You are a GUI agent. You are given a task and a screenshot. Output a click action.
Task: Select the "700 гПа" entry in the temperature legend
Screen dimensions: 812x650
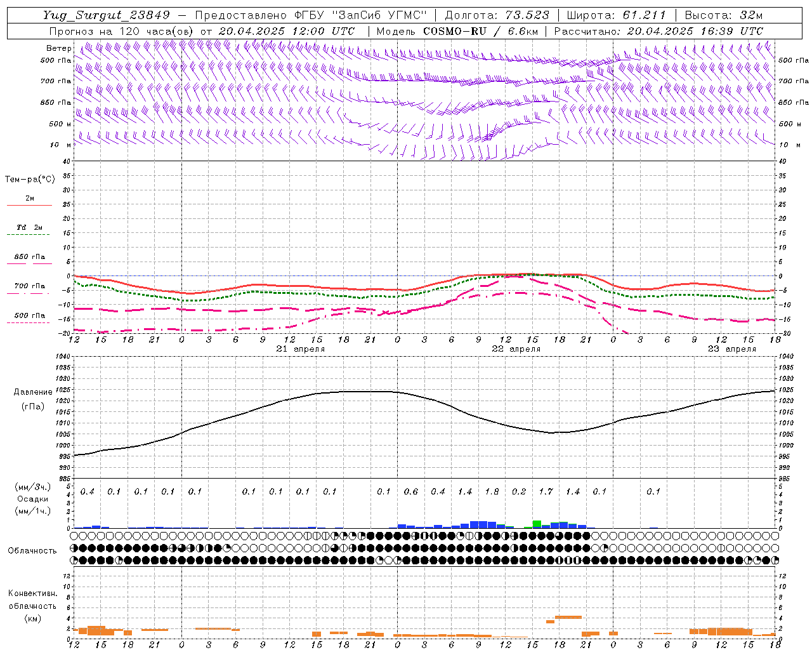coord(29,286)
